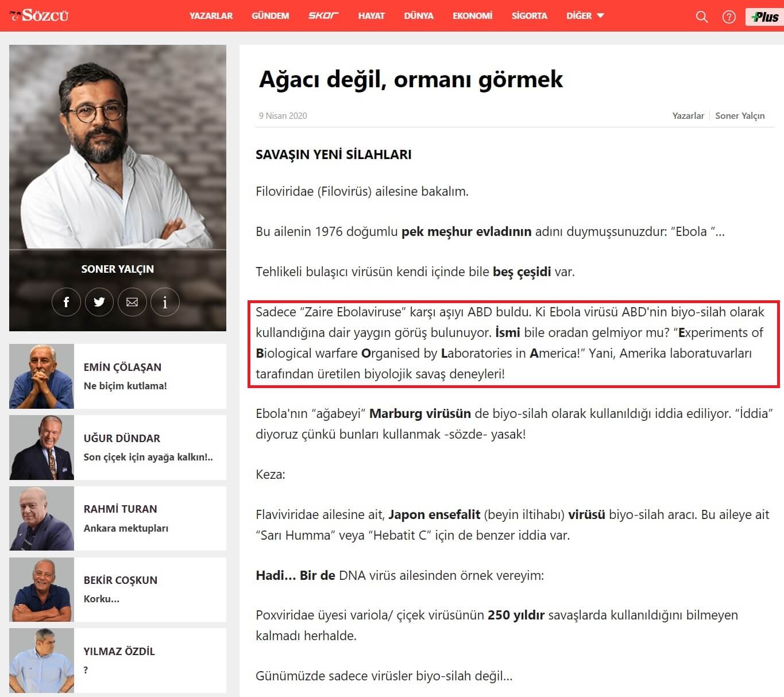Click Bekir Coşkun's portrait thumbnail

point(41,590)
